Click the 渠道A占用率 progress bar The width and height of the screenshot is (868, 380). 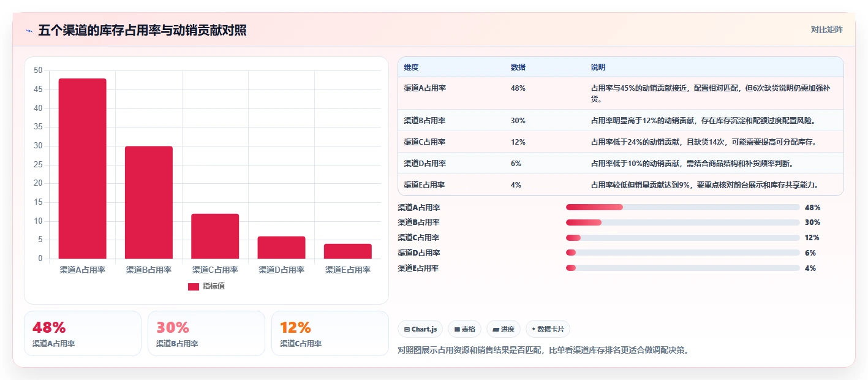683,208
